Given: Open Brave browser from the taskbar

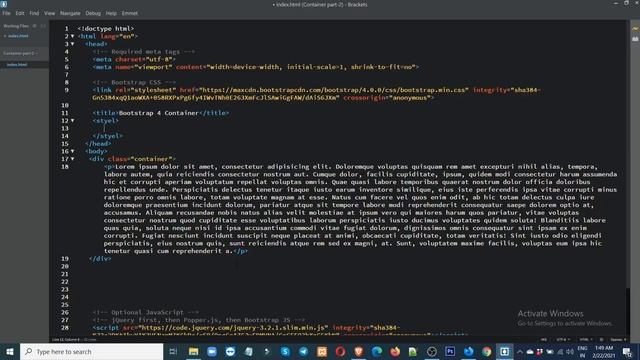Looking at the screenshot, I should pyautogui.click(x=359, y=351).
